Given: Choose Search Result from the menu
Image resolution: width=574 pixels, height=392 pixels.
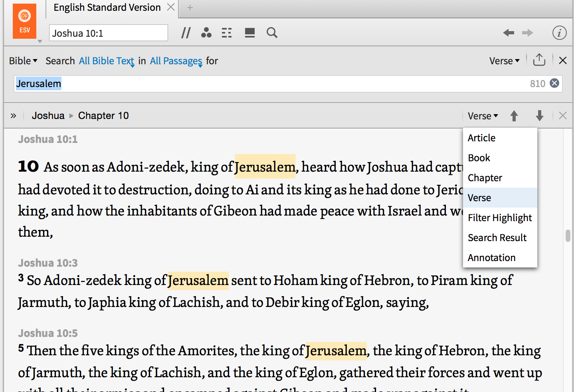Looking at the screenshot, I should point(500,238).
